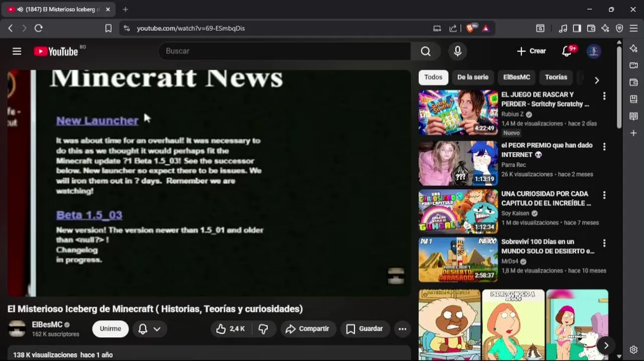The height and width of the screenshot is (361, 644).
Task: Share this page from the address bar
Action: (453, 29)
